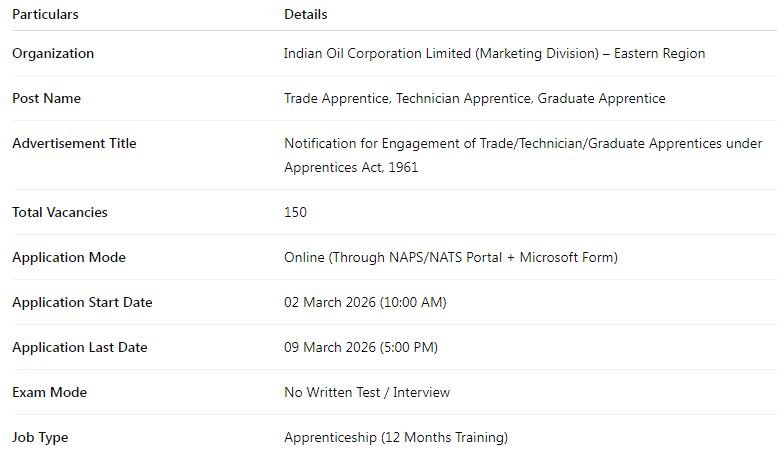Screen dimensions: 777x472
Task: Select the Exam Mode label
Action: point(49,393)
